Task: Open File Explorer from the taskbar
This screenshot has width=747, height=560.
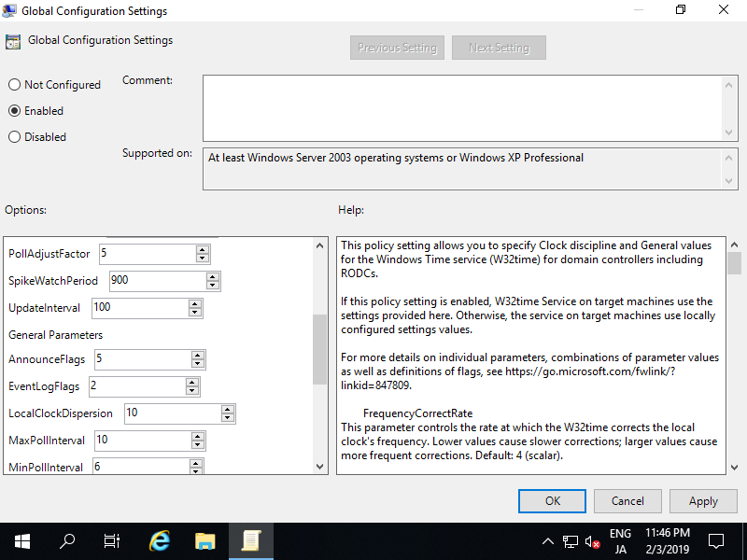Action: point(205,540)
